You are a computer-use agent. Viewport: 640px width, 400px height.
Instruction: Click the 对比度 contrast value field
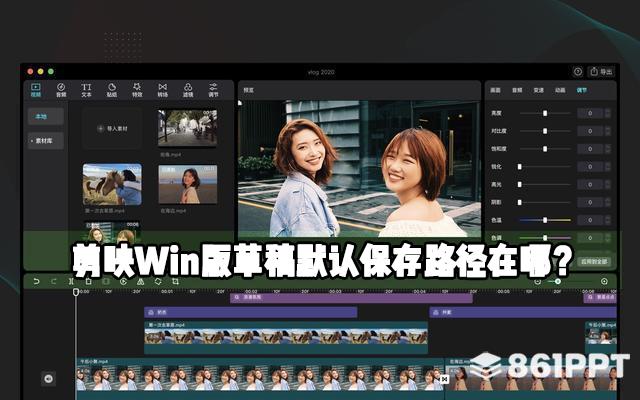point(590,131)
